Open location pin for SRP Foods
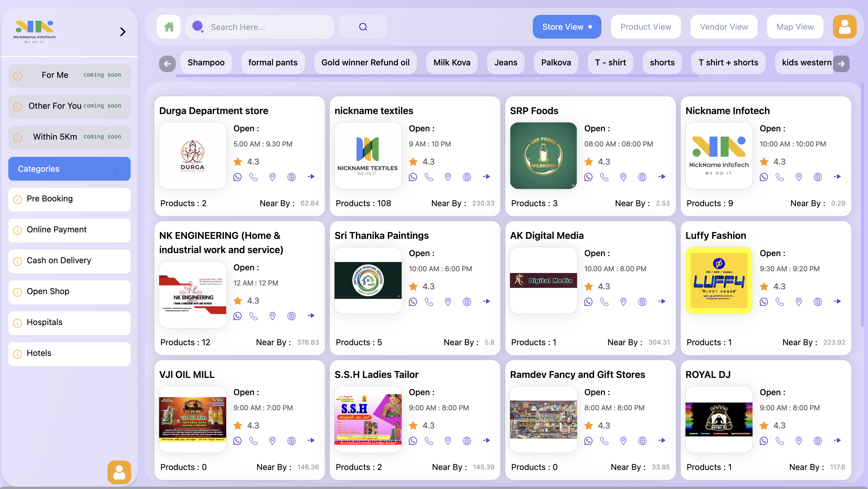868x489 pixels. click(x=623, y=177)
